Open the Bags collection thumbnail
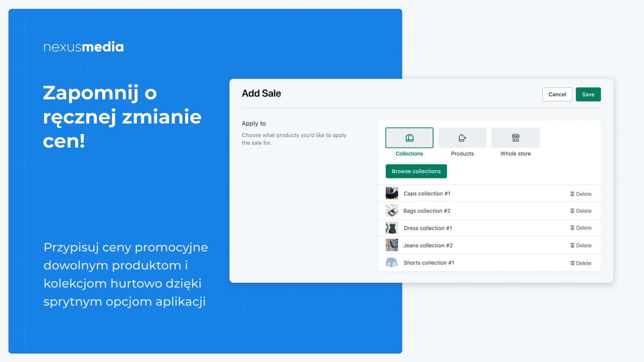Screen dimensions: 644x362 click(392, 210)
